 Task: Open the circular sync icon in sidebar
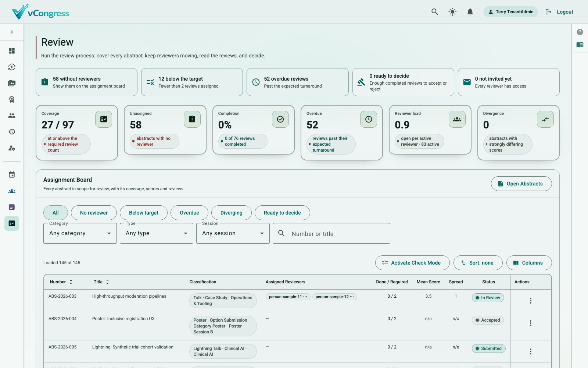point(12,67)
